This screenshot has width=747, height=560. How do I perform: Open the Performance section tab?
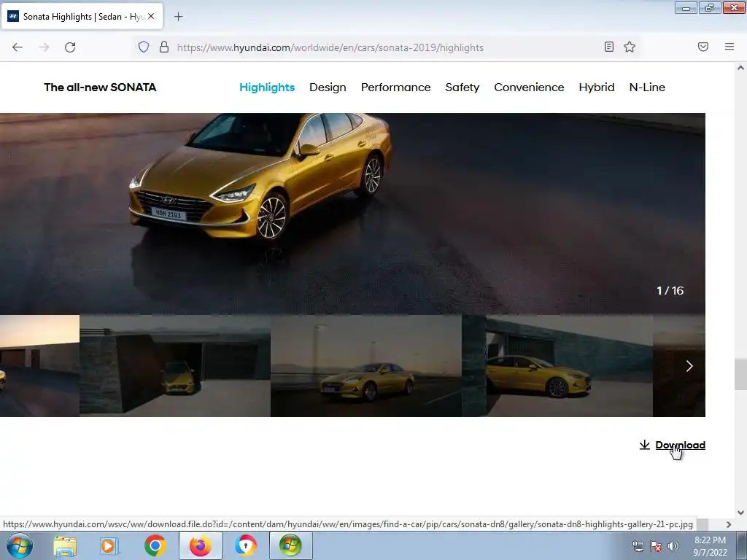(395, 87)
